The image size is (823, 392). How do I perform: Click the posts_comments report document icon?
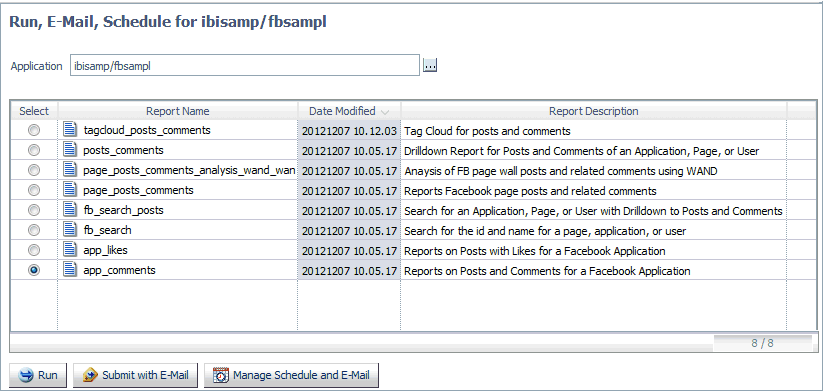(x=70, y=150)
